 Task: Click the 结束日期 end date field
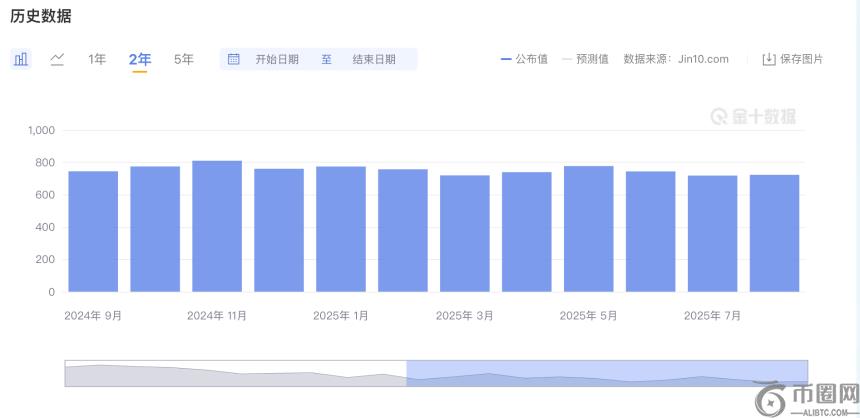click(x=374, y=59)
